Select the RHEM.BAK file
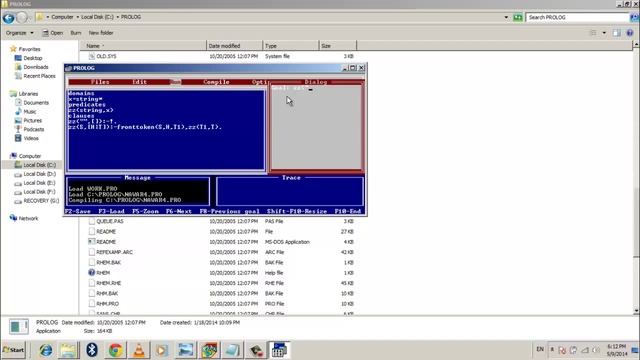Screen dimensions: 640x360 click(109, 262)
